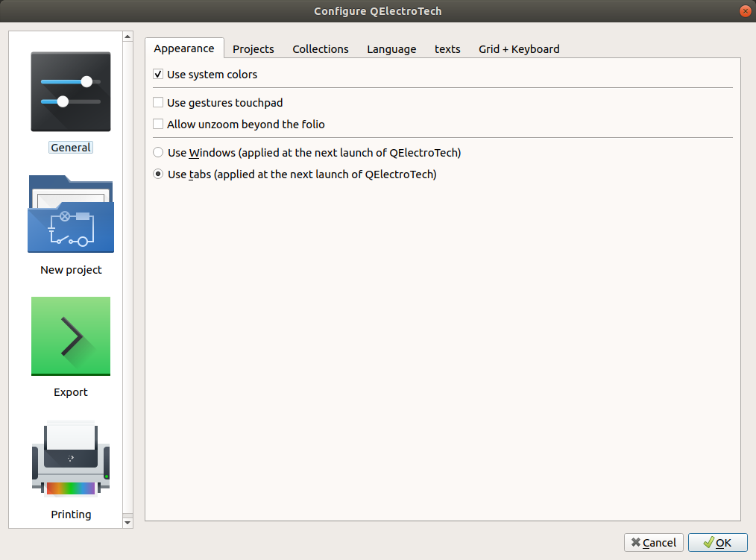The width and height of the screenshot is (756, 560).
Task: Click the Cancel button
Action: coord(653,543)
